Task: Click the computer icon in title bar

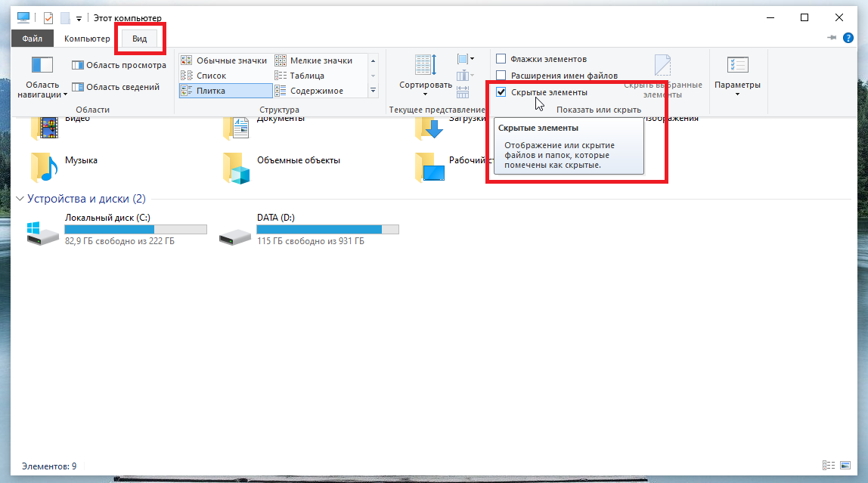Action: (23, 17)
